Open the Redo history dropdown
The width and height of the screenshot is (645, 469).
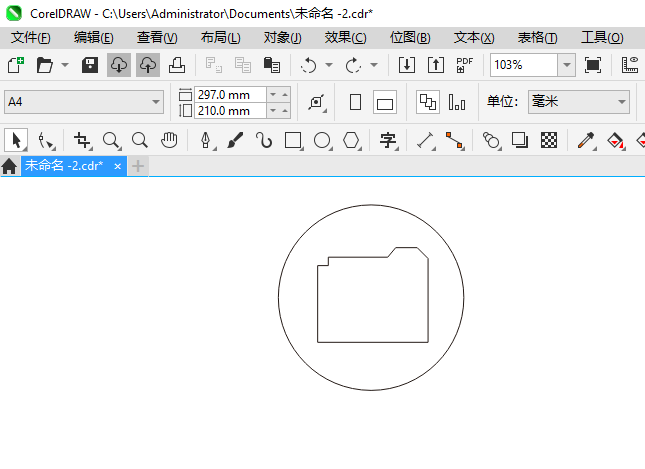[374, 65]
